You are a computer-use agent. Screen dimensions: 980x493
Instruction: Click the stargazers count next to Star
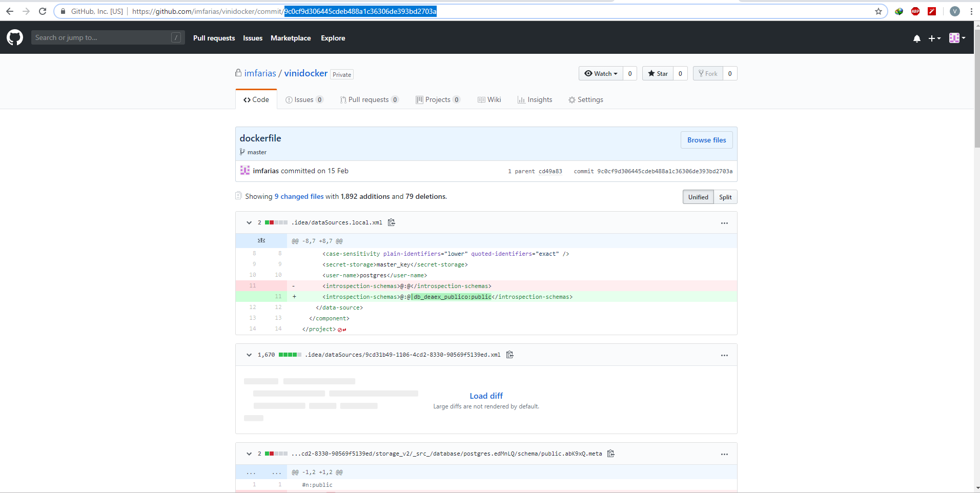pos(680,73)
